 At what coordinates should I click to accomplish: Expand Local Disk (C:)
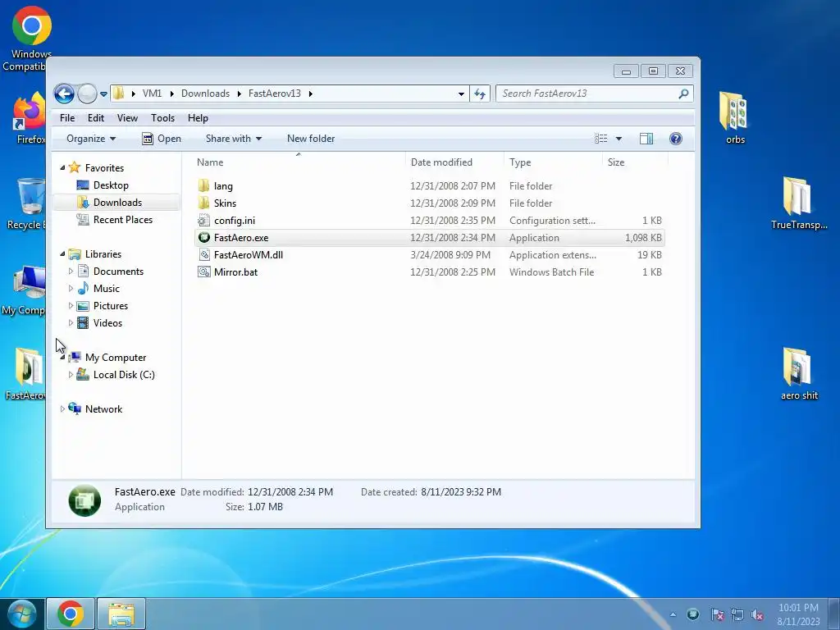point(71,375)
